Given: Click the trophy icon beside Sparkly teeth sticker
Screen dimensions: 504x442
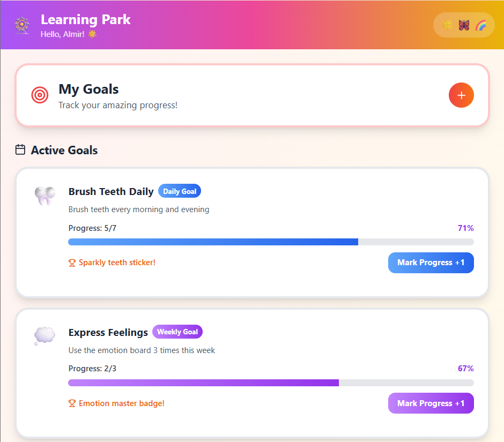Looking at the screenshot, I should pos(72,263).
